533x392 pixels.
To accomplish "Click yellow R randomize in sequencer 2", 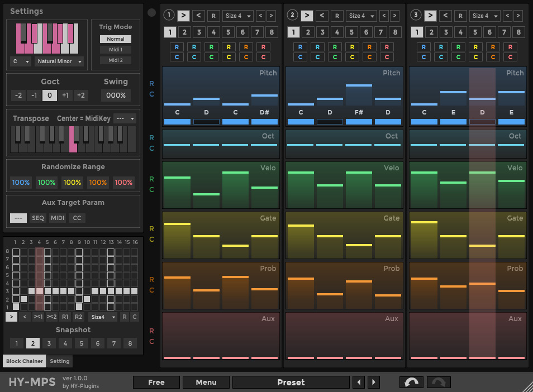I will (x=352, y=47).
